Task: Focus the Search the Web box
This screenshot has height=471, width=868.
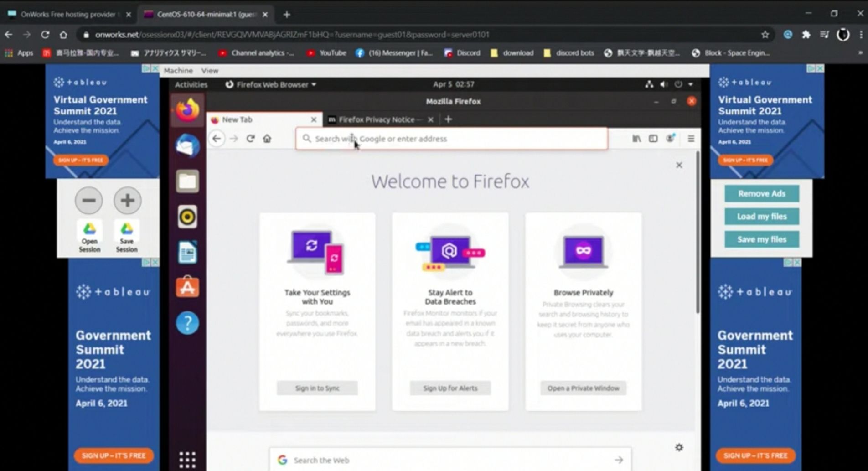Action: [x=450, y=460]
